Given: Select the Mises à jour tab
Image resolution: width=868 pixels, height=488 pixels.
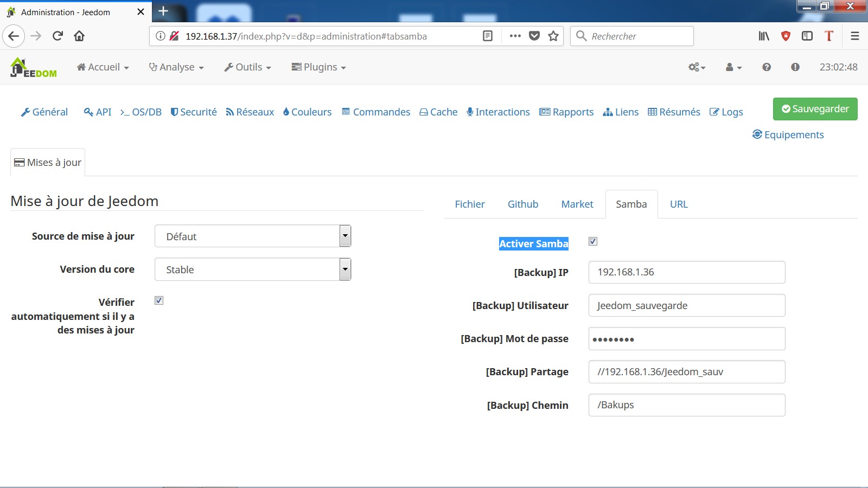Looking at the screenshot, I should (48, 163).
